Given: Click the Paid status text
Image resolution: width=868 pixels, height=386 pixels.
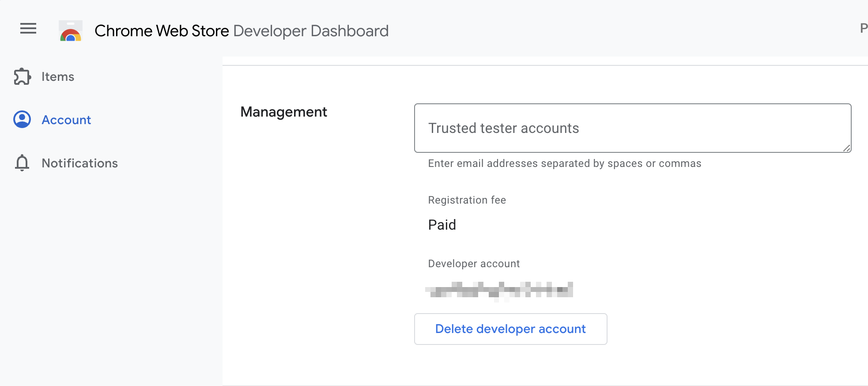Looking at the screenshot, I should pos(442,225).
